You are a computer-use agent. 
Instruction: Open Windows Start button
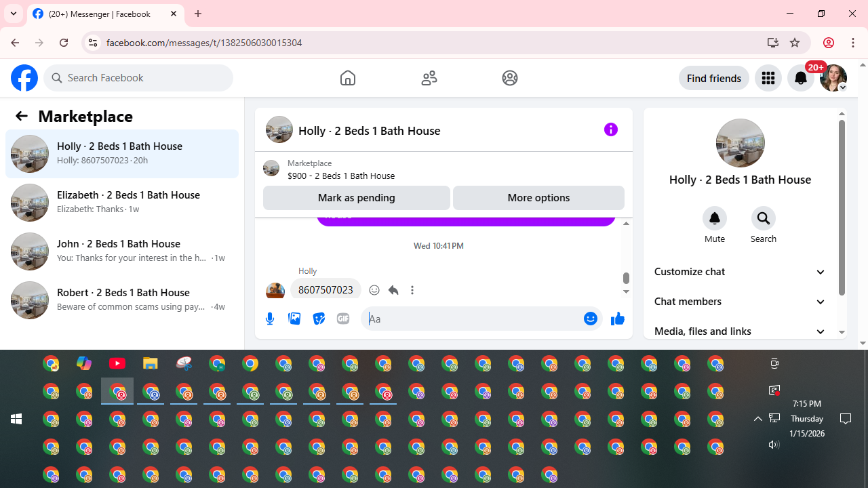(16, 419)
